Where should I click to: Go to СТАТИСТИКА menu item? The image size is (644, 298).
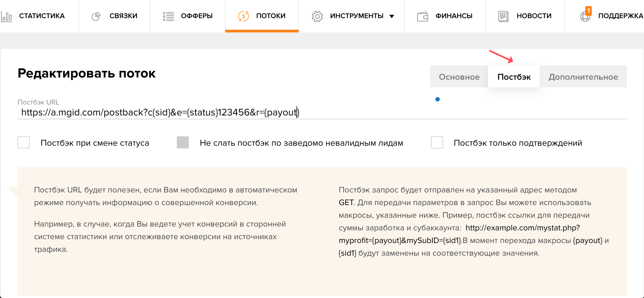tap(42, 16)
